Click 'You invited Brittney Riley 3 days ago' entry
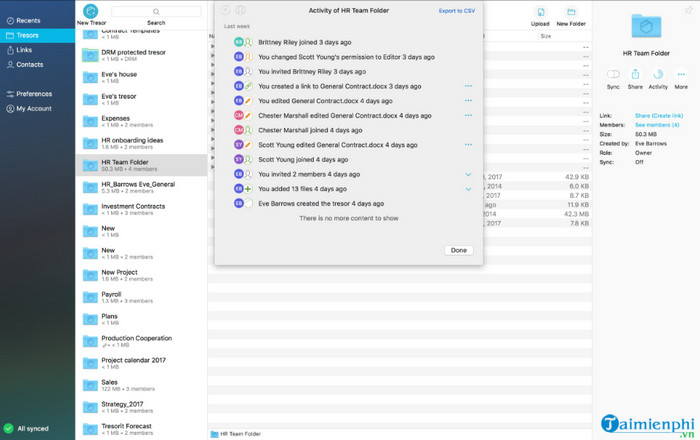 pos(312,71)
